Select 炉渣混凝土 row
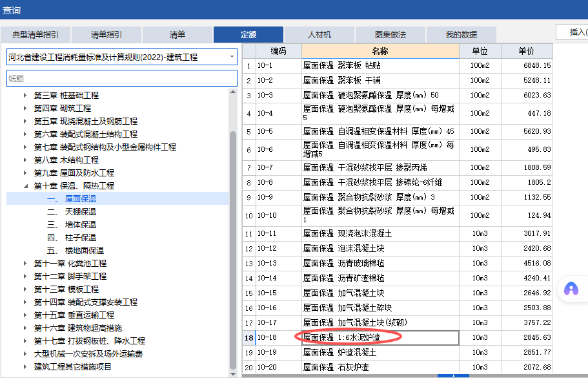The width and height of the screenshot is (588, 378). click(x=398, y=352)
